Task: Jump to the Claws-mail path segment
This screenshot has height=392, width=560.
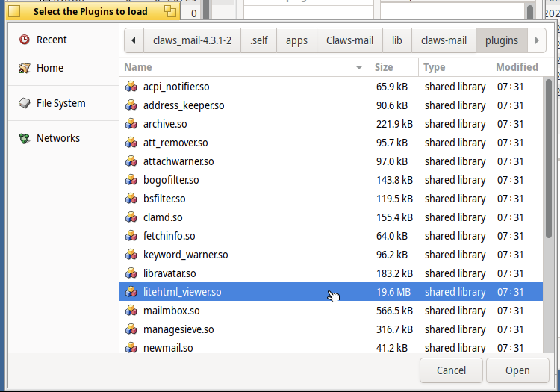Action: point(350,40)
